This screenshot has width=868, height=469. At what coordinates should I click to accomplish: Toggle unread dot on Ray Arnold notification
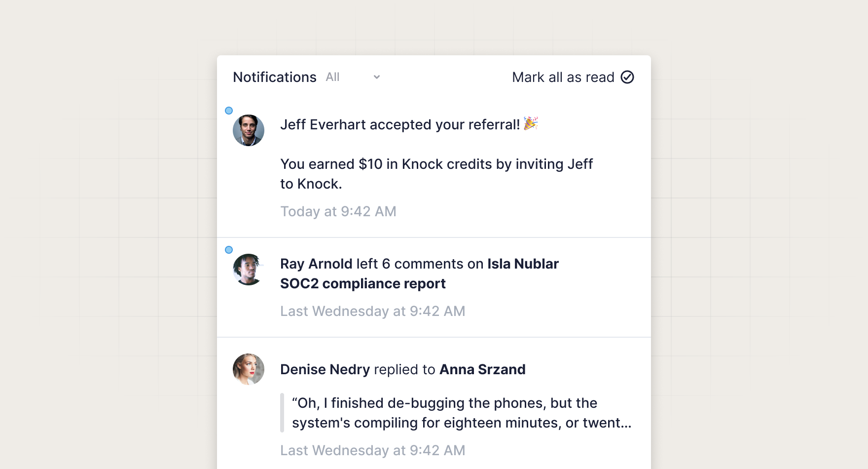click(x=229, y=250)
